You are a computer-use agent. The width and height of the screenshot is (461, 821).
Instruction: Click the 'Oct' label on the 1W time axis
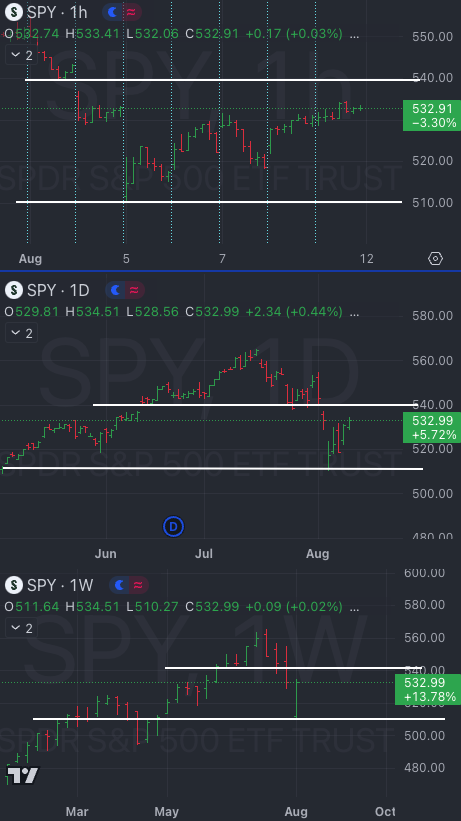pos(385,812)
